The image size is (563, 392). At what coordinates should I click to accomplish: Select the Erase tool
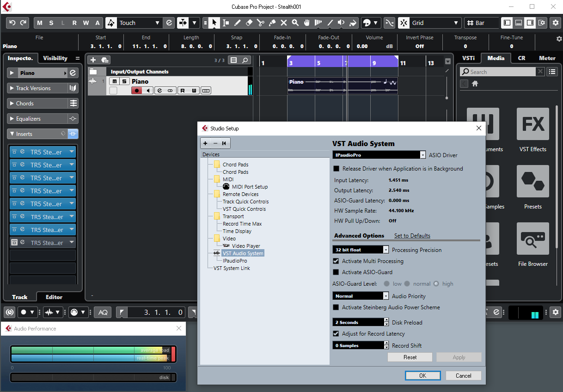pyautogui.click(x=249, y=23)
